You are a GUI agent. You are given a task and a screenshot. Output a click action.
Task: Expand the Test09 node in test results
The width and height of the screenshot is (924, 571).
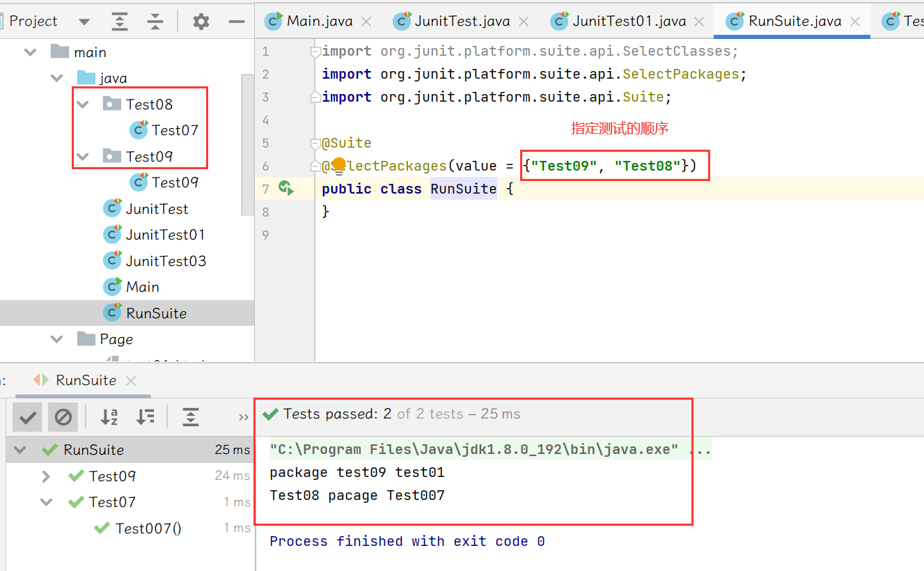[46, 476]
